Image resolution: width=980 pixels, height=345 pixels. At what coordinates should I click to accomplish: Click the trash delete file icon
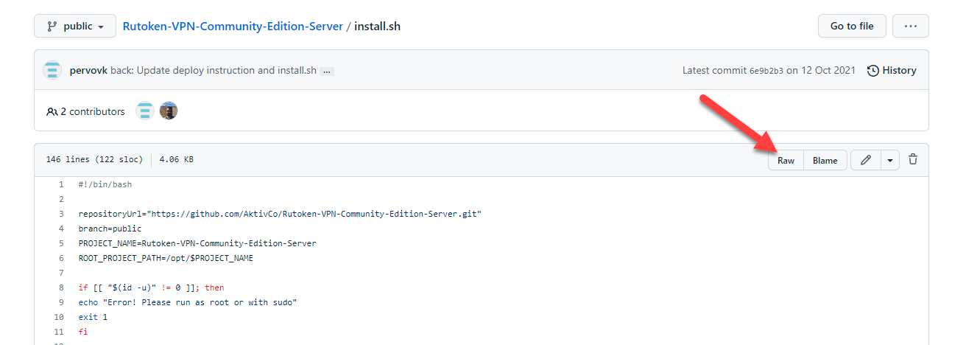point(913,159)
